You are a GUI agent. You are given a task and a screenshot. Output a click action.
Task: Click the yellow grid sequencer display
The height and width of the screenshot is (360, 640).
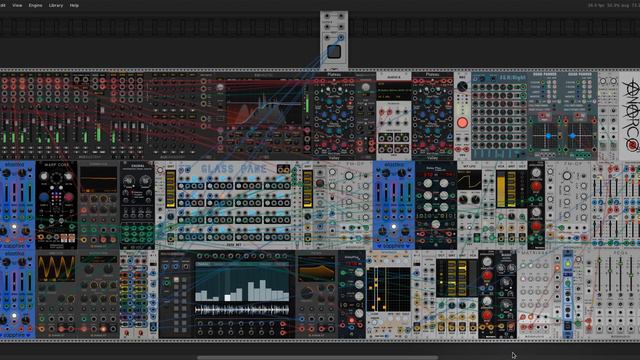[x=388, y=290]
